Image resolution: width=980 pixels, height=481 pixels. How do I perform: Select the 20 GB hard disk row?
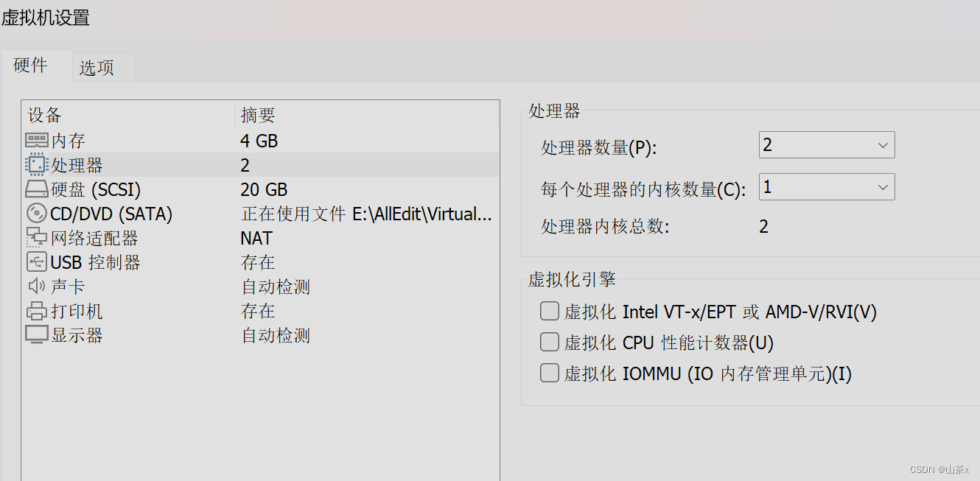(263, 189)
